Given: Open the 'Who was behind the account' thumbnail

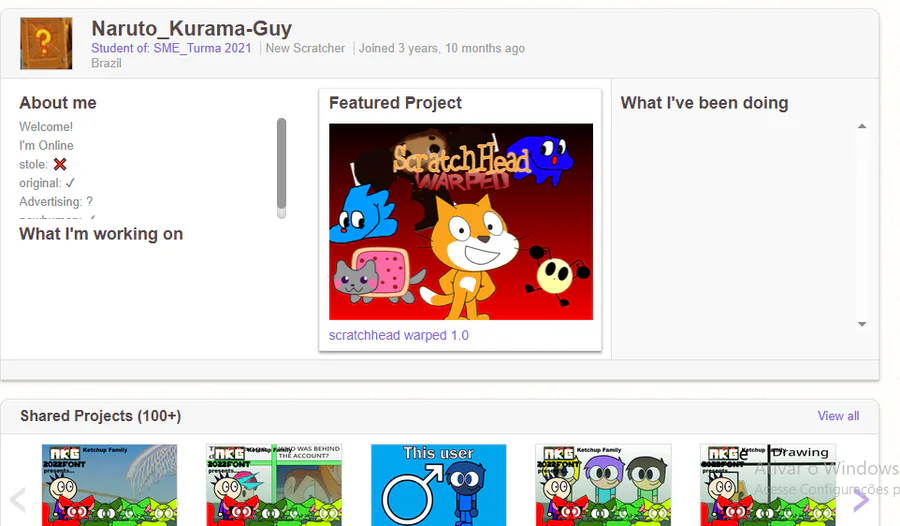Looking at the screenshot, I should [x=274, y=485].
